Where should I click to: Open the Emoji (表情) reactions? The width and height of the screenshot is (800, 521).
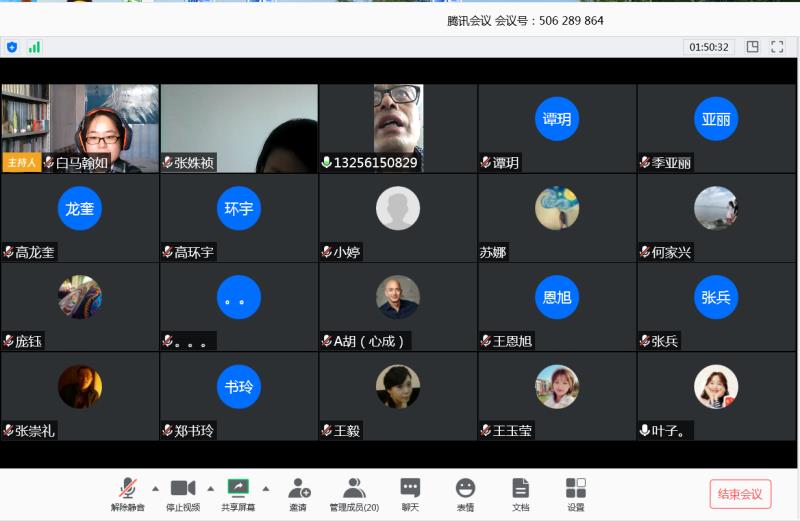pos(465,493)
